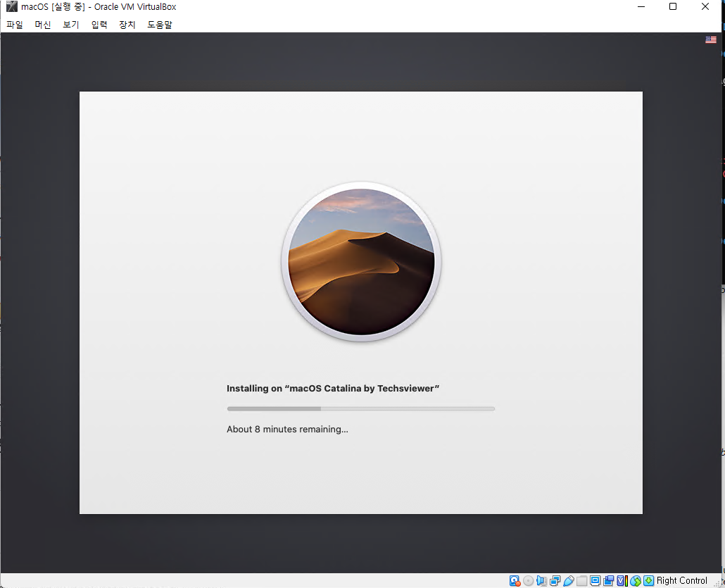This screenshot has height=588, width=725.
Task: Maximize the VirtualBox window
Action: point(673,6)
